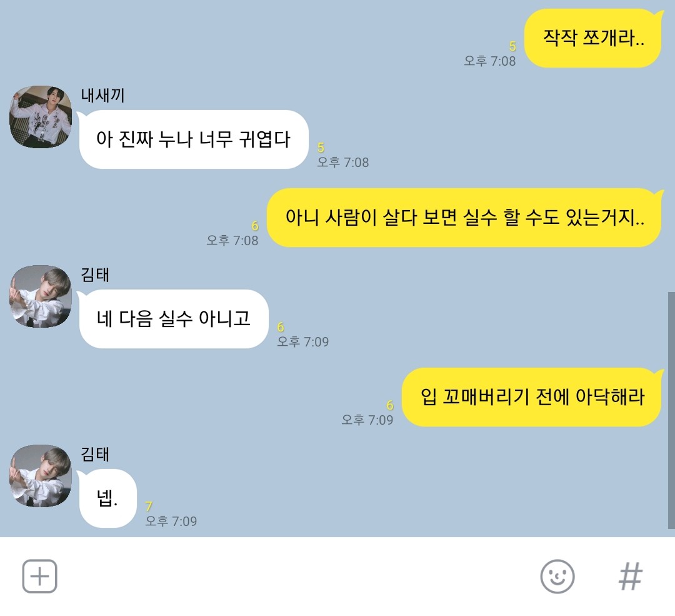Tap the hashtag search icon
This screenshot has height=616, width=675.
pyautogui.click(x=631, y=577)
